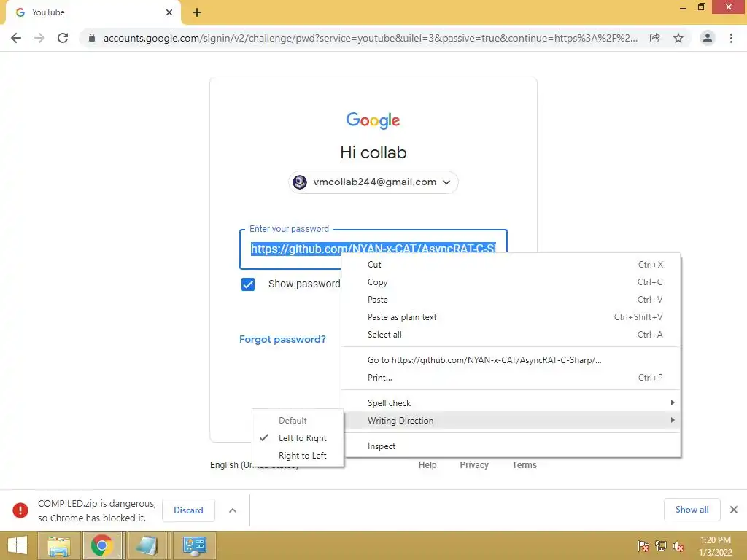Open the notepad taskbar icon
Screen dimensions: 747x560
(147, 545)
